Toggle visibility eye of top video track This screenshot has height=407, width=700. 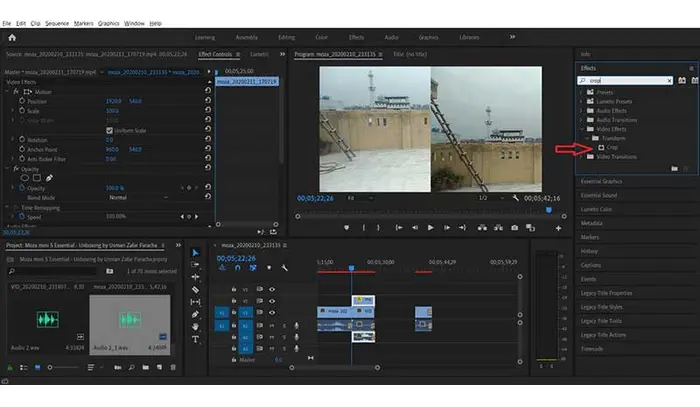pos(272,289)
